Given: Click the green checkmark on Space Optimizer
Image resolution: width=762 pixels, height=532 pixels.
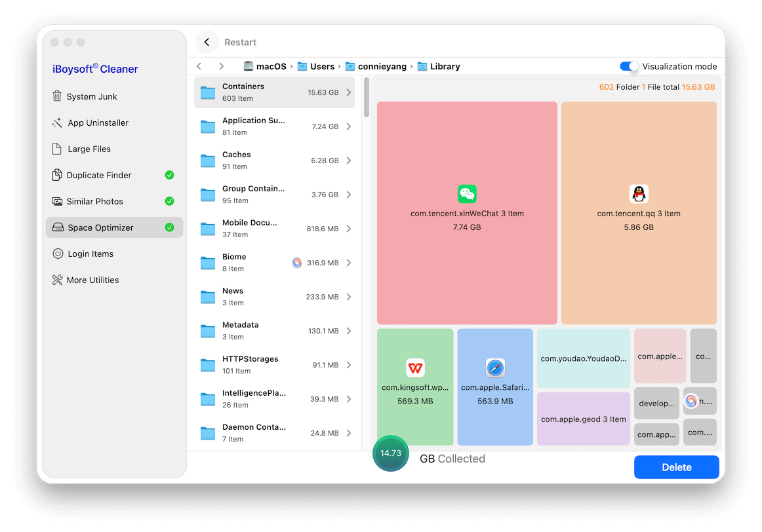Looking at the screenshot, I should [x=169, y=227].
